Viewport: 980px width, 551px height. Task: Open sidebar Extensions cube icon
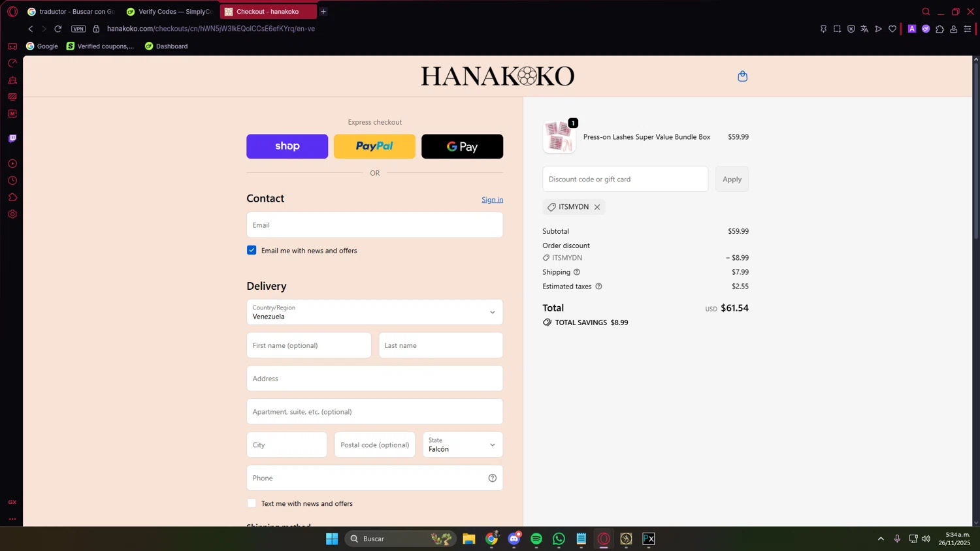coord(12,197)
